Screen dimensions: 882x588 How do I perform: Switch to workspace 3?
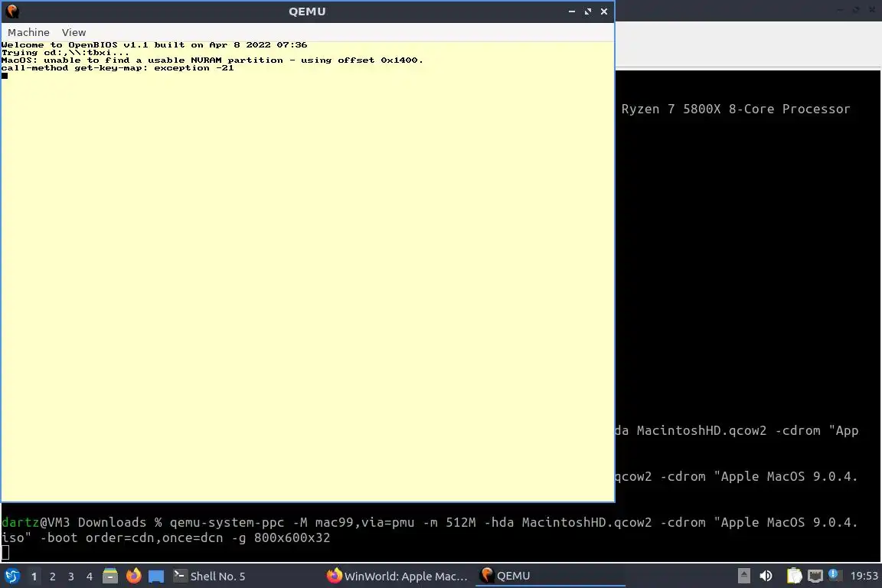coord(71,577)
